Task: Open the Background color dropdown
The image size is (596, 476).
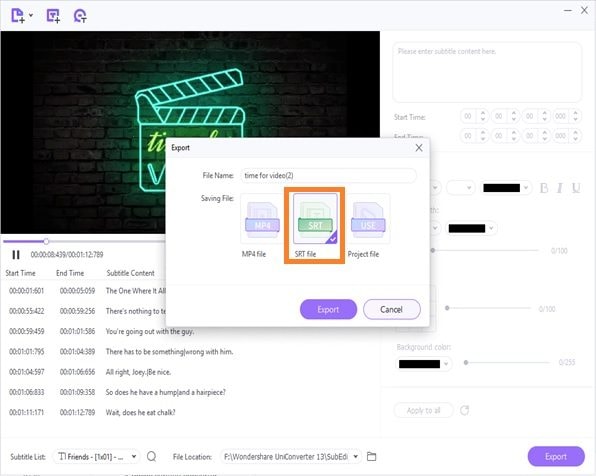Action: click(423, 364)
